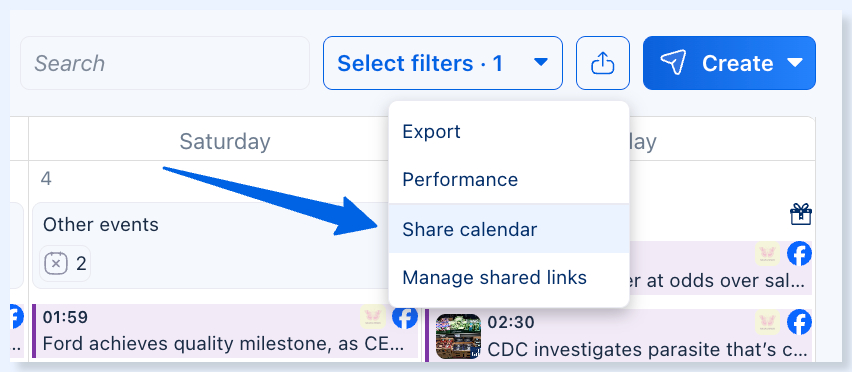Click the Facebook icon on the 02:30 post
Screen dimensions: 852x372
click(800, 323)
